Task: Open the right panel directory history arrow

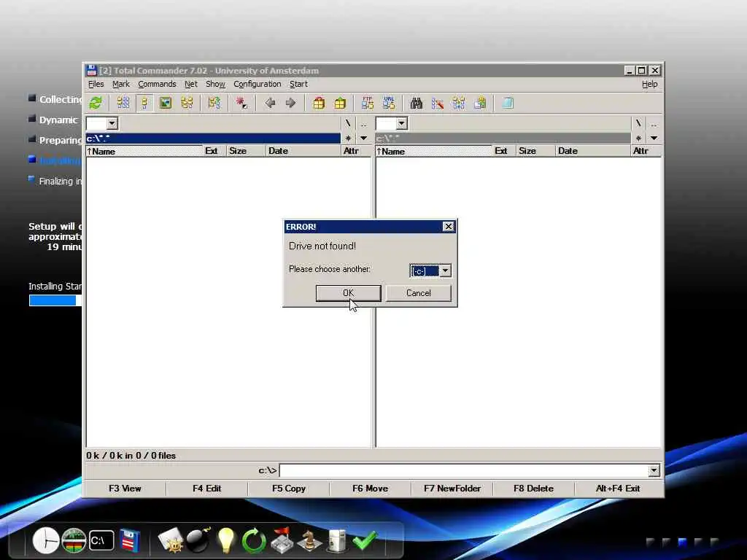Action: pos(654,138)
